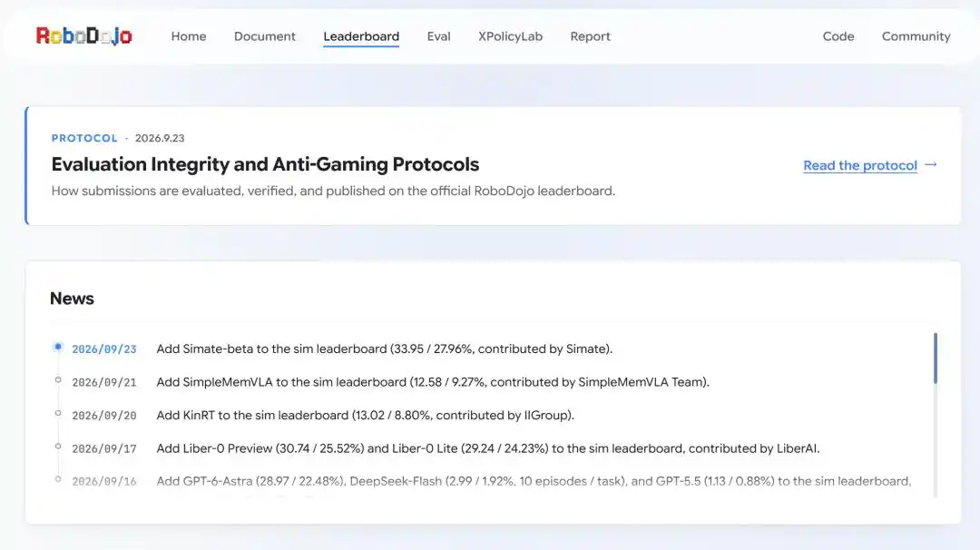The height and width of the screenshot is (550, 980).
Task: Select the 2026/09/20 timeline dot
Action: point(58,413)
